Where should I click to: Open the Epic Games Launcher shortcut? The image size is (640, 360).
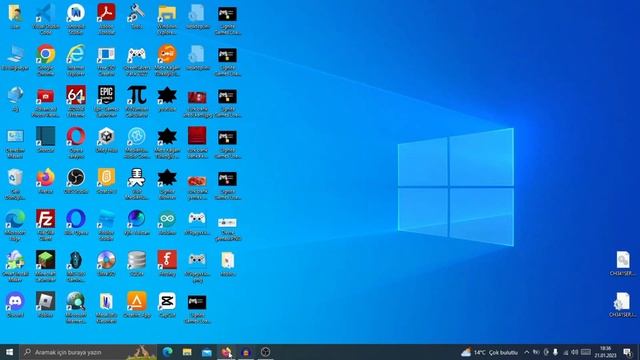coord(106,101)
